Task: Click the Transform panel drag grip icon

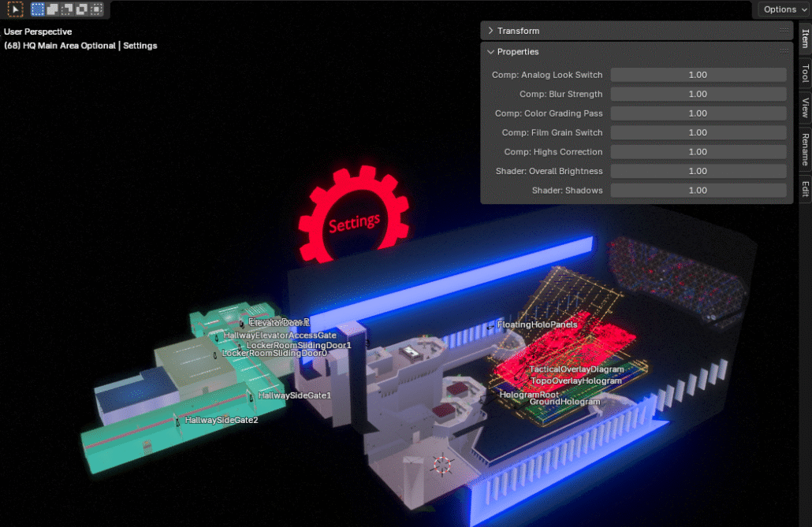Action: [784, 31]
